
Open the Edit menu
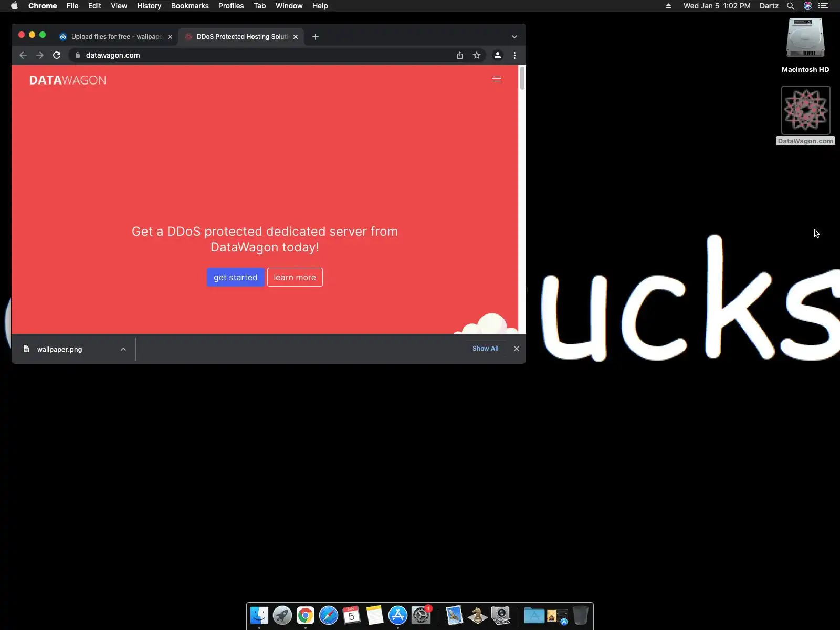point(94,6)
